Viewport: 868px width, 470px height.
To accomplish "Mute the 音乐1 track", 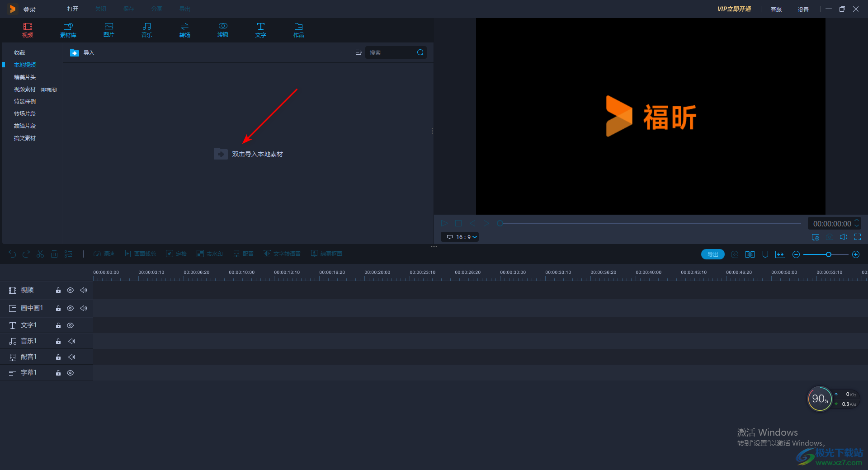I will coord(72,341).
